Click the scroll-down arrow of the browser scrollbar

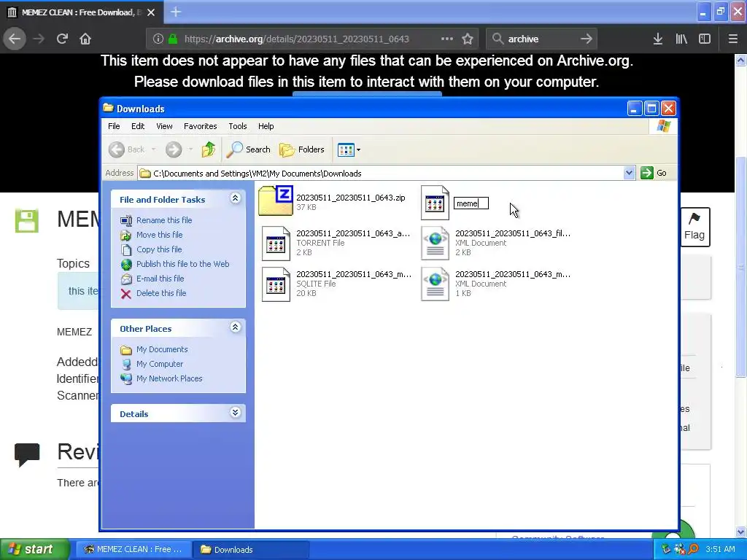(740, 532)
